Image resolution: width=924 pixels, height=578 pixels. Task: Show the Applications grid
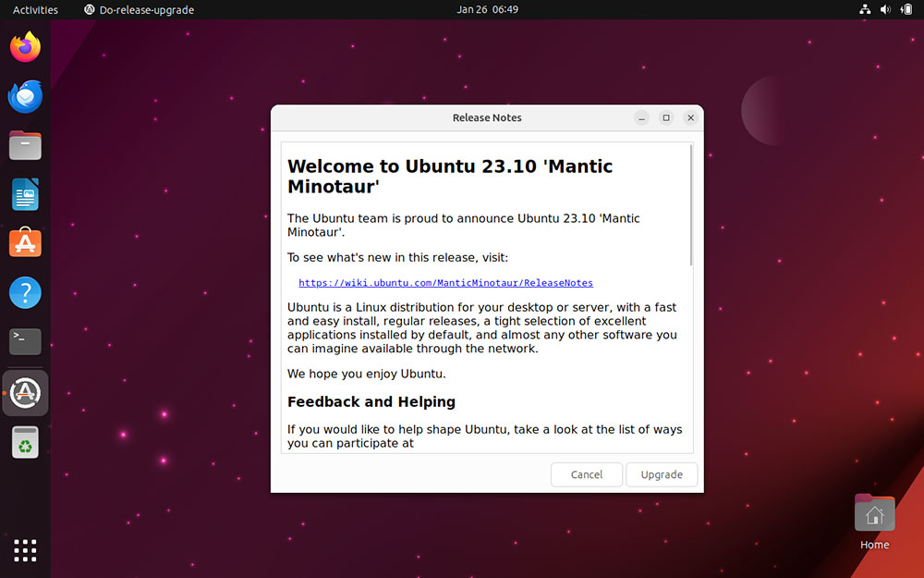click(25, 550)
